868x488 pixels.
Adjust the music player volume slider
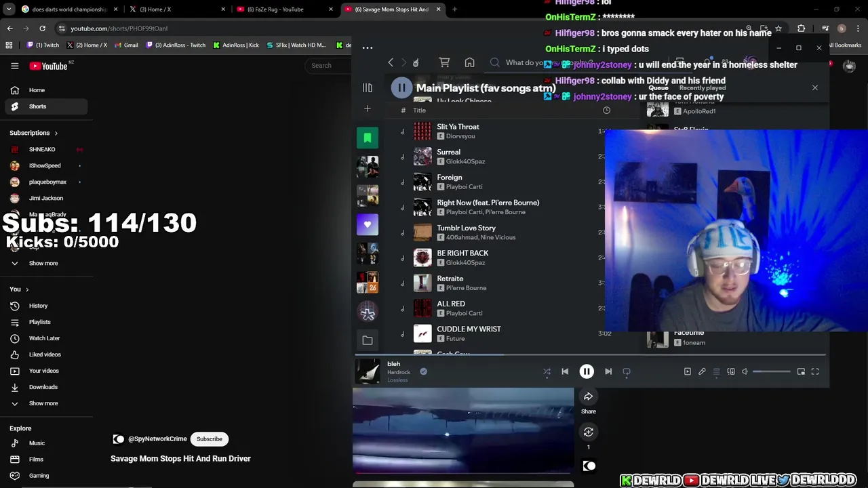coord(772,371)
